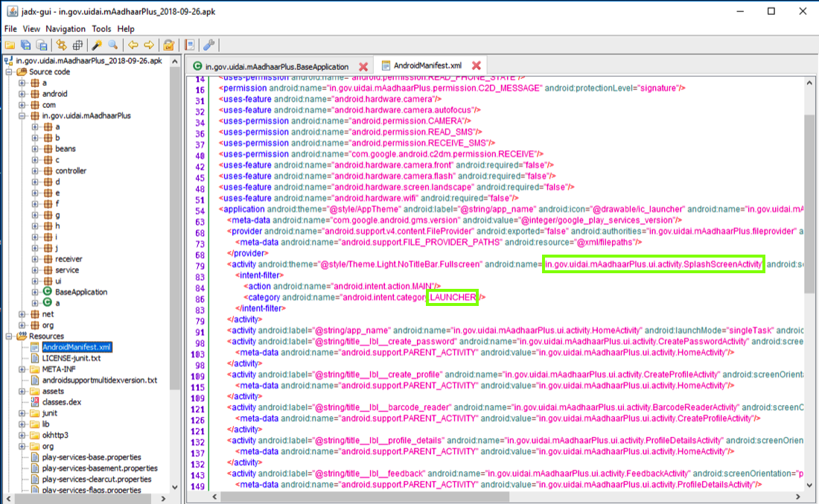Screen dimensions: 819x504
Task: Open the Tools menu
Action: tap(101, 29)
